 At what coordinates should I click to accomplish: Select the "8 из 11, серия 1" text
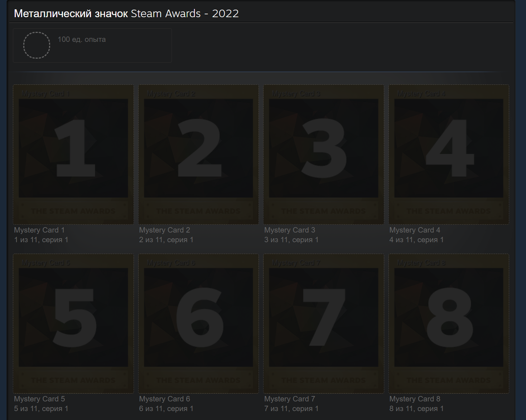[x=416, y=409]
